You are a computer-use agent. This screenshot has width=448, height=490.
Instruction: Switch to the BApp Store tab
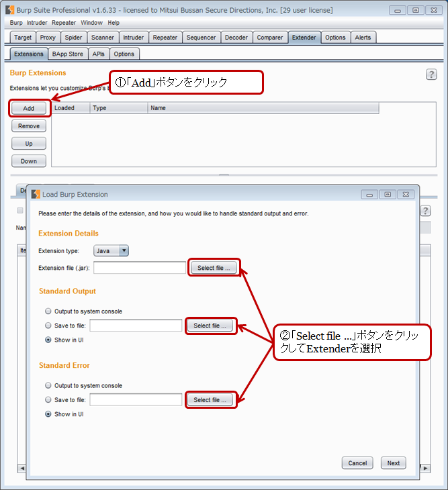pyautogui.click(x=68, y=54)
